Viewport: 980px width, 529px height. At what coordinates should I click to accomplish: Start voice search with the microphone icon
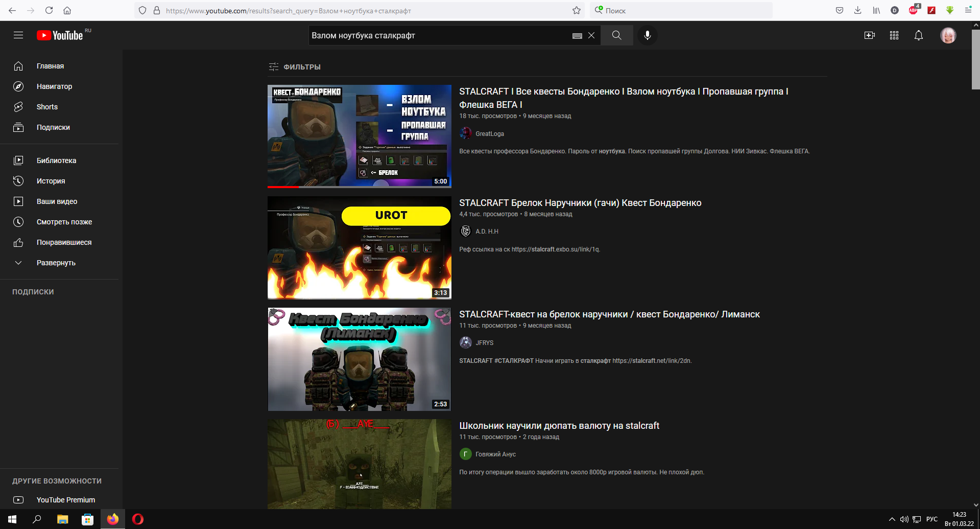tap(648, 35)
